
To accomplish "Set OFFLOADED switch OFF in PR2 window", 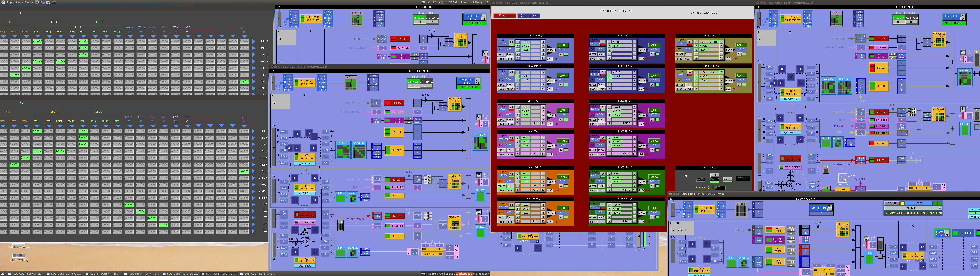I will pos(413,86).
